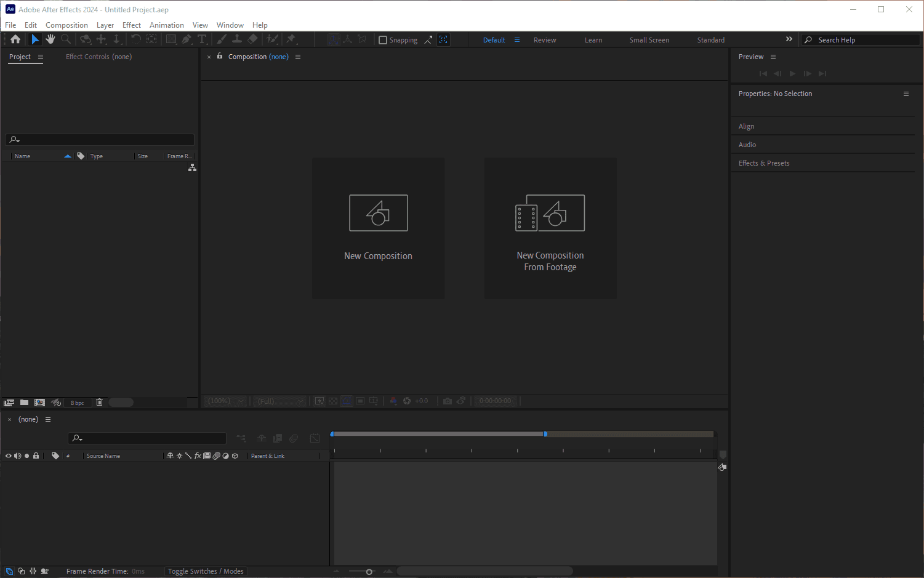Open the Properties panel options menu
The width and height of the screenshot is (924, 578).
pyautogui.click(x=906, y=94)
